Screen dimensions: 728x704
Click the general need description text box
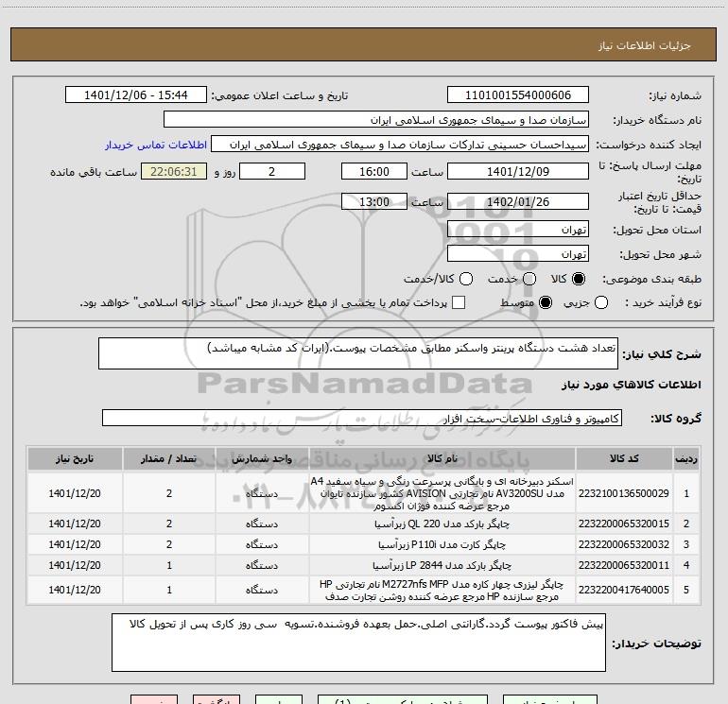point(358,353)
